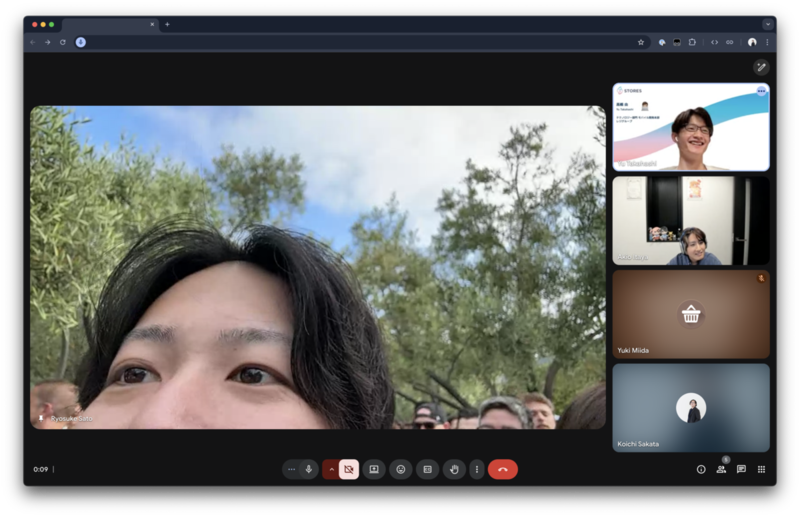Click the chain link toolbar icon
Viewport: 800px width, 517px height.
pyautogui.click(x=730, y=42)
